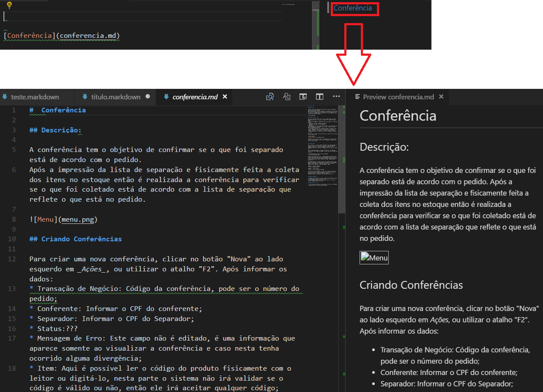This screenshot has height=392, width=543.
Task: Click line number 8 in the gutter
Action: pyautogui.click(x=14, y=219)
